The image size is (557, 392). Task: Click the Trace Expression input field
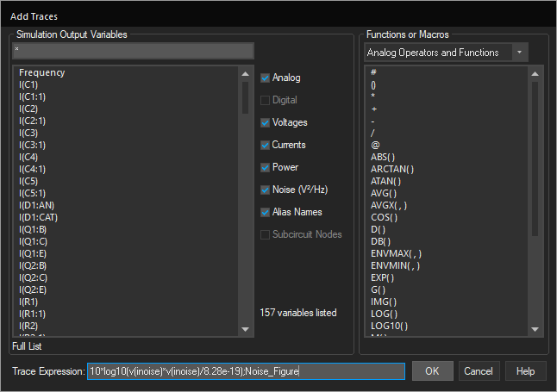pyautogui.click(x=246, y=371)
